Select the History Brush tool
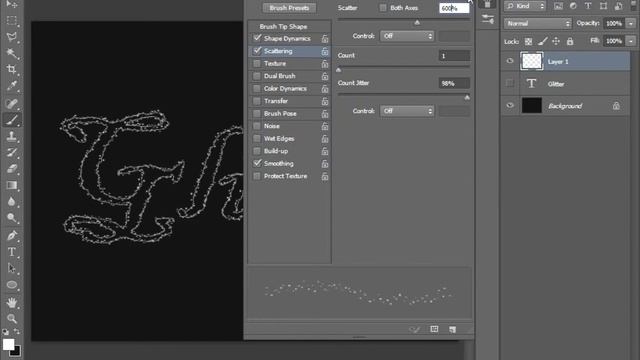Screen dimensions: 640x360 pyautogui.click(x=12, y=152)
